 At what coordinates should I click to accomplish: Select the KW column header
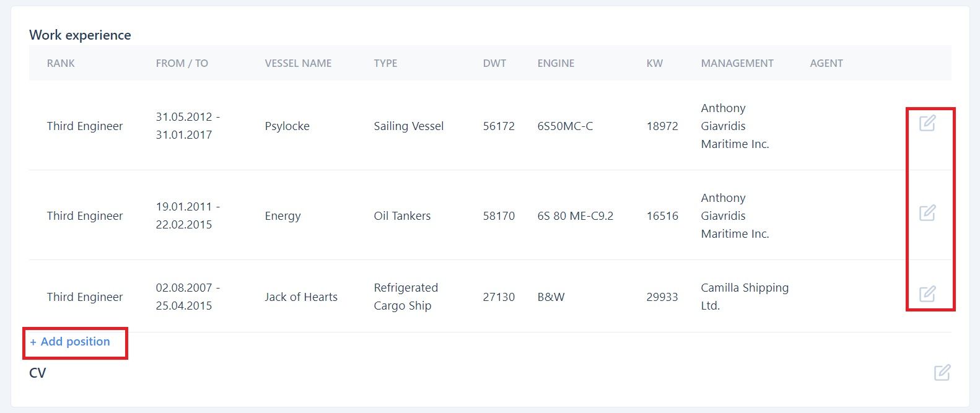pyautogui.click(x=654, y=63)
